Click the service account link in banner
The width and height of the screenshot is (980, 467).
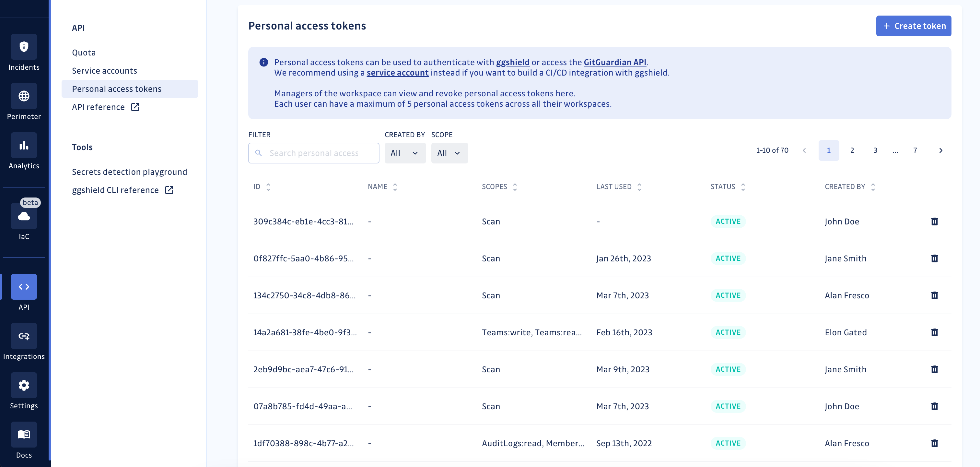398,73
